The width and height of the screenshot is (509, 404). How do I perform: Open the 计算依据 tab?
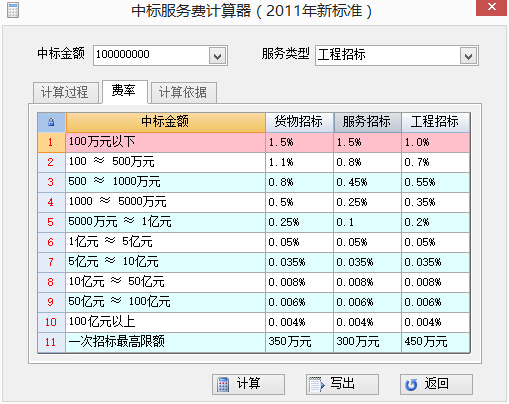click(x=184, y=92)
